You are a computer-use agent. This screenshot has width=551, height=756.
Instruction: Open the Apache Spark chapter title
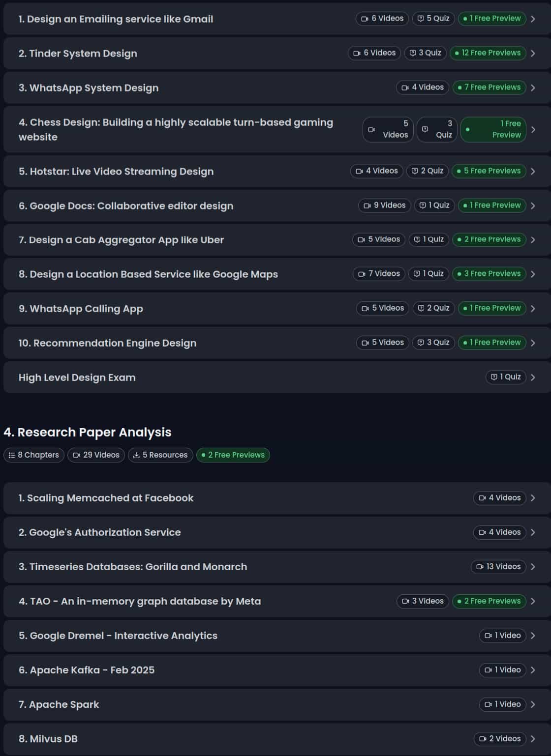tap(59, 704)
